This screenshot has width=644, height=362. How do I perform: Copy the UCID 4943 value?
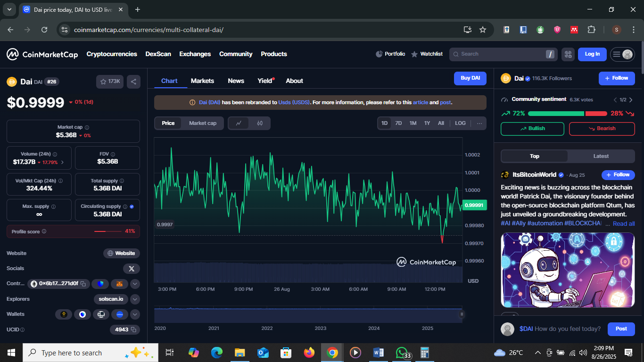pyautogui.click(x=133, y=329)
